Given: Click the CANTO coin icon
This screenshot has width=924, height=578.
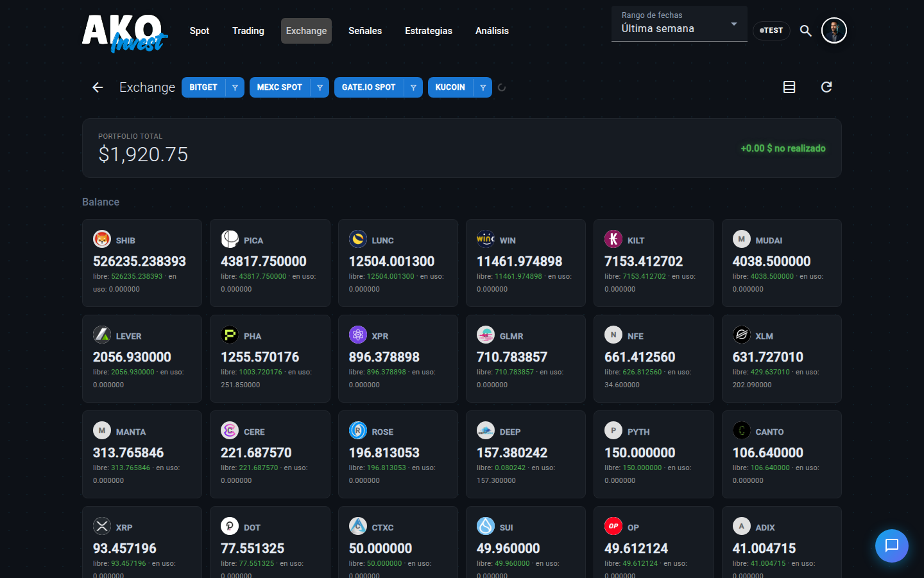Looking at the screenshot, I should pos(742,430).
